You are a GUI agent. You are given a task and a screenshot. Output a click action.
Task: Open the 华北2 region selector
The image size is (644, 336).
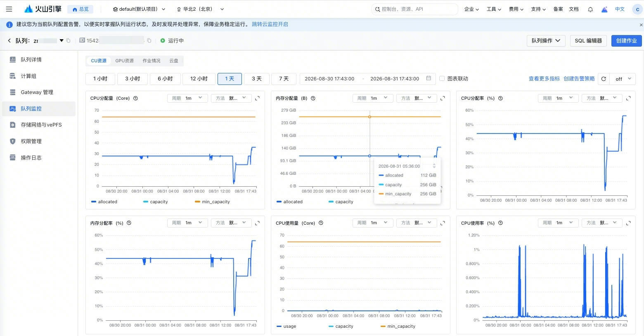(x=200, y=9)
